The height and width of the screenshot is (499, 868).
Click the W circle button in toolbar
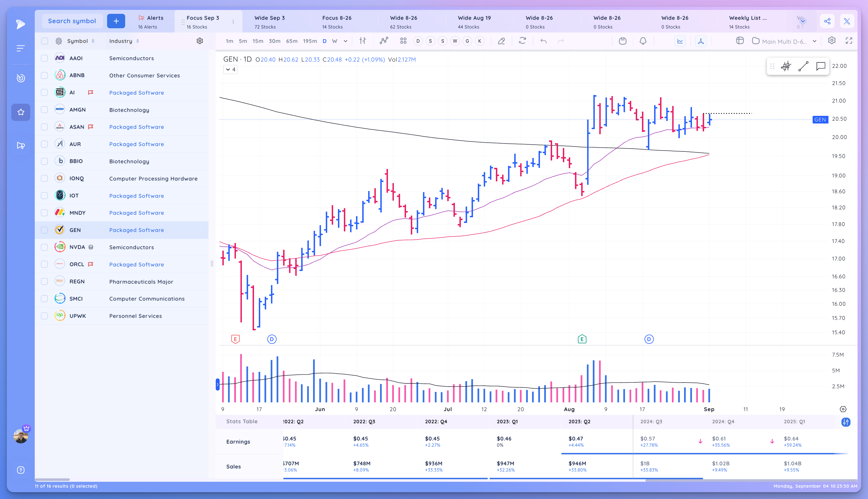(x=455, y=41)
